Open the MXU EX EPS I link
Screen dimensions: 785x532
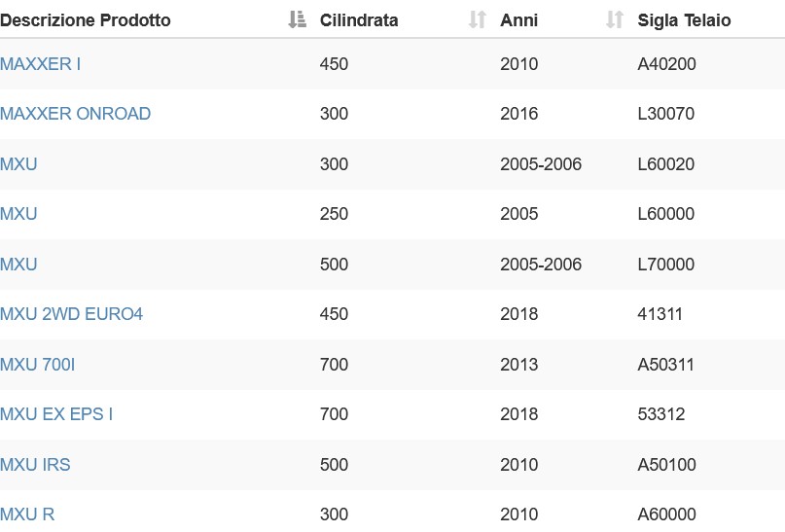(x=56, y=414)
